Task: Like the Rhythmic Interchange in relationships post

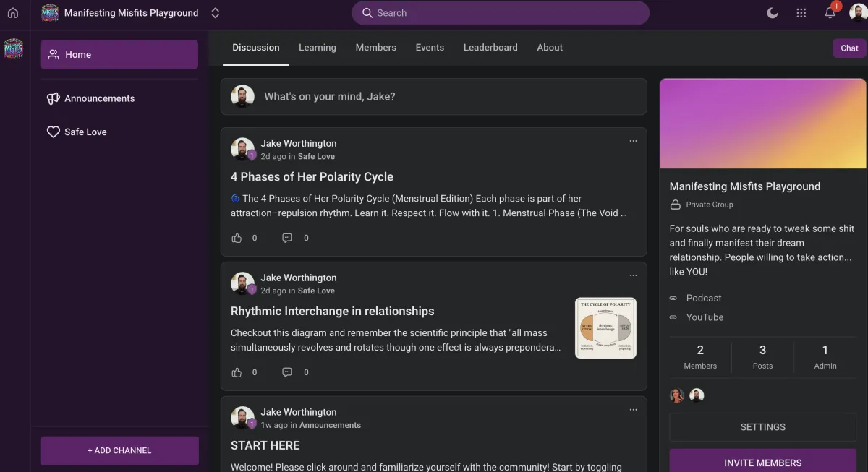Action: click(237, 372)
